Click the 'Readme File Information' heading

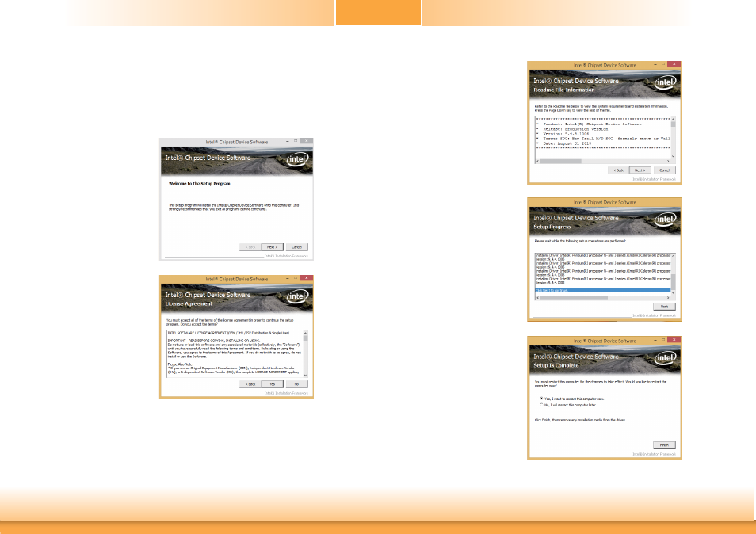(563, 90)
